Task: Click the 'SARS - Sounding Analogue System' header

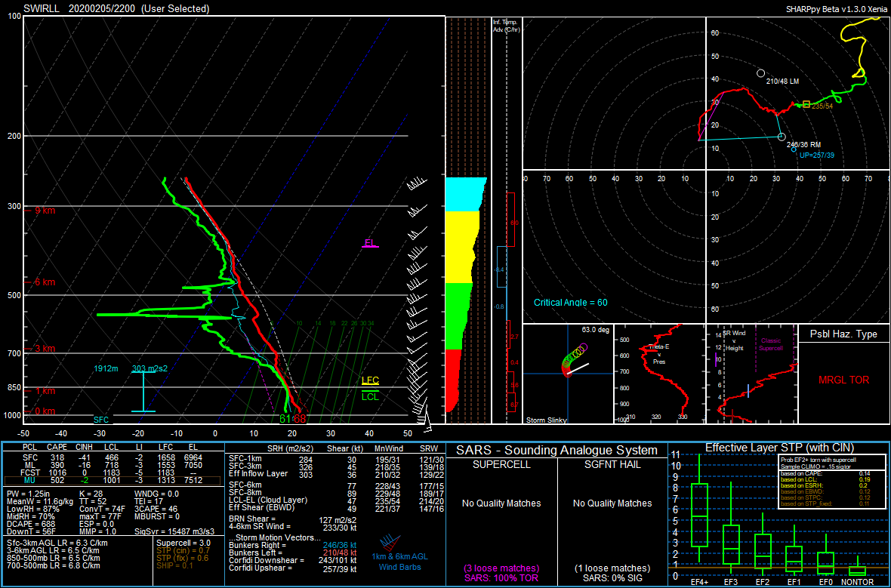Action: click(557, 451)
